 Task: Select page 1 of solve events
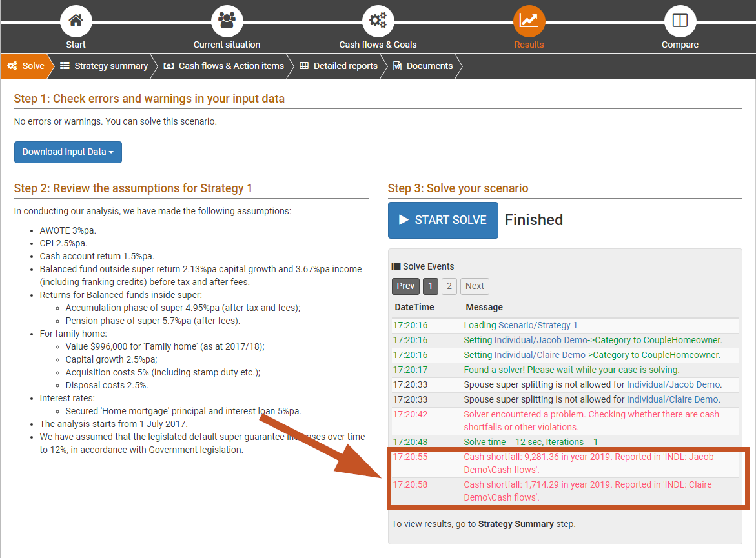pyautogui.click(x=431, y=286)
